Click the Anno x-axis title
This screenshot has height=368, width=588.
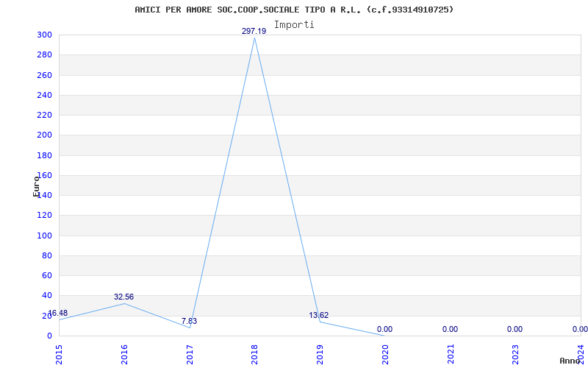[570, 361]
